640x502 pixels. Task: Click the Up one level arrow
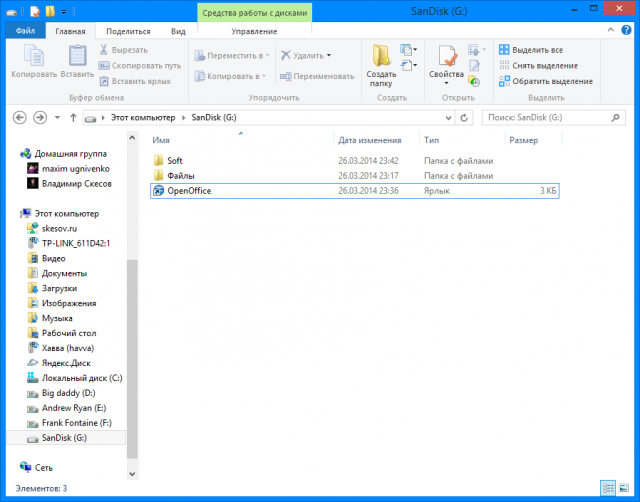(x=73, y=118)
